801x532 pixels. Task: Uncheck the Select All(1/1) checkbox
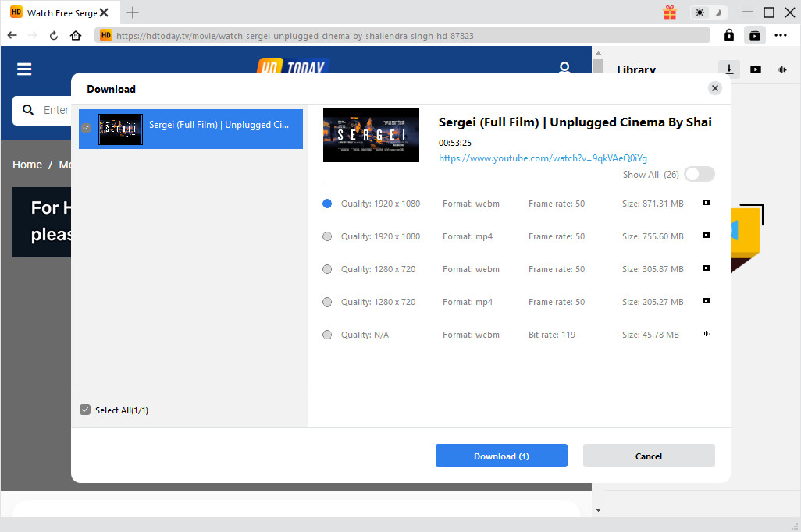[x=85, y=410]
